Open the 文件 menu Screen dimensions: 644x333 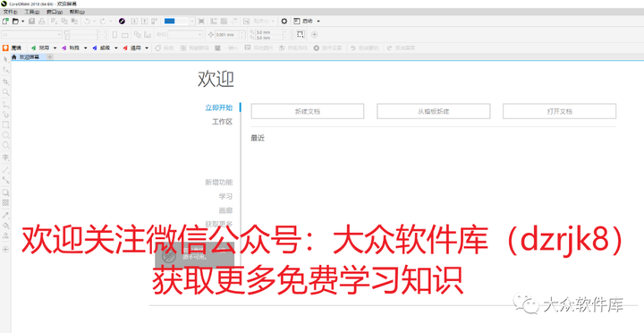pyautogui.click(x=10, y=12)
